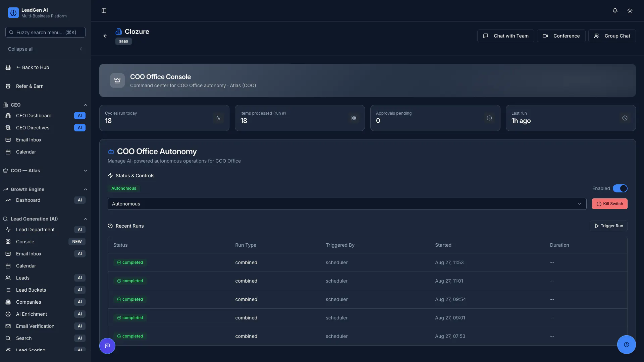The image size is (644, 362).
Task: Click the grid icon on Items processed card
Action: coord(354,118)
